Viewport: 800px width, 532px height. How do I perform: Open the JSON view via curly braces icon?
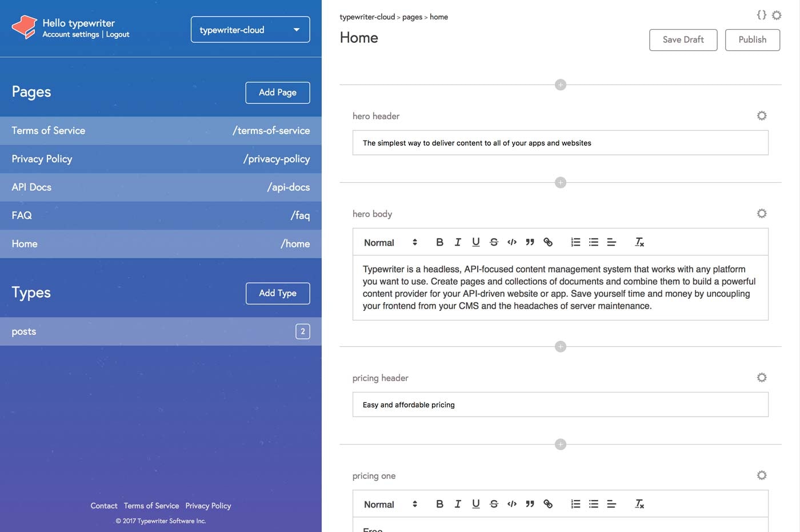tap(761, 15)
